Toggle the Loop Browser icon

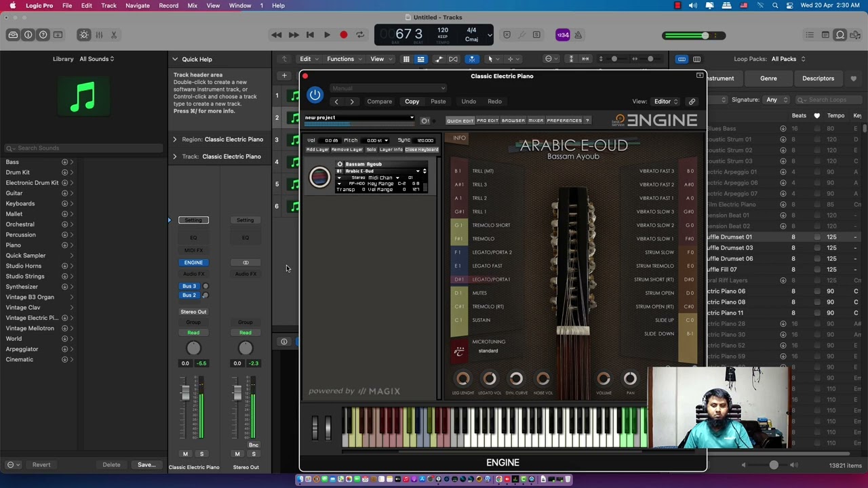click(840, 35)
